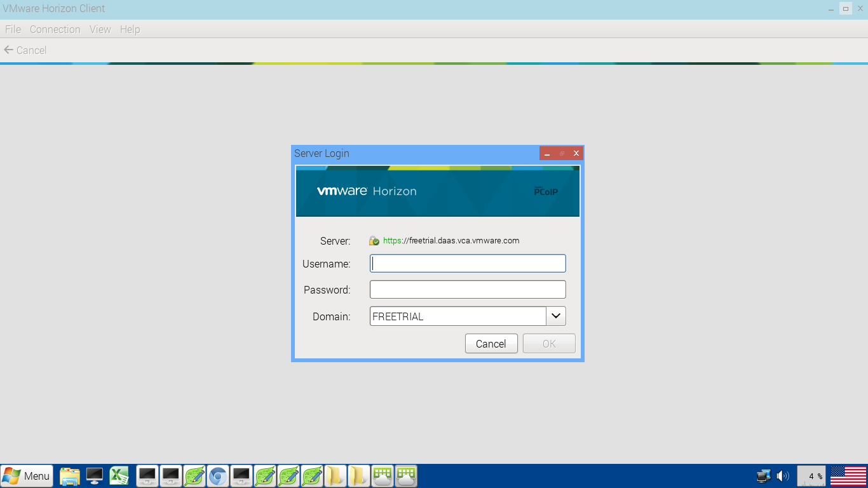Launch the Excel spreadsheet icon in taskbar
Viewport: 868px width, 488px height.
pyautogui.click(x=119, y=476)
